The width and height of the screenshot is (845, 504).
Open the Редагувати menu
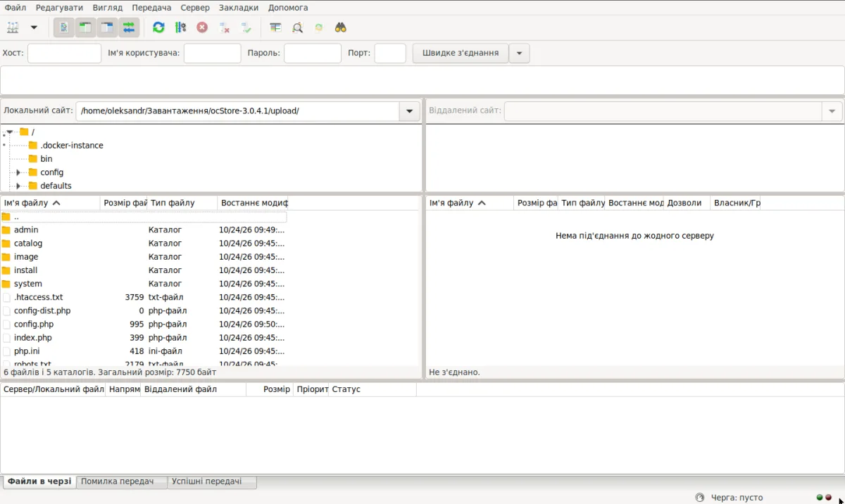pos(59,7)
